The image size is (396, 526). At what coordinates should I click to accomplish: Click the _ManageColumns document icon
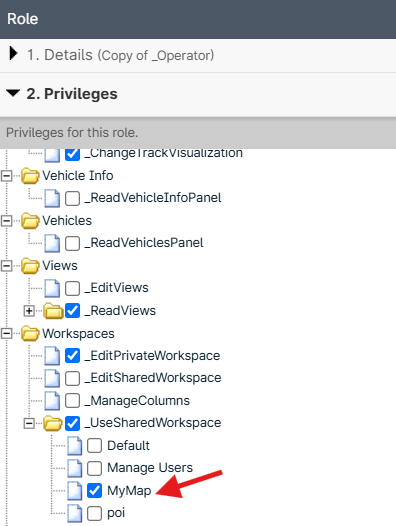tap(52, 401)
